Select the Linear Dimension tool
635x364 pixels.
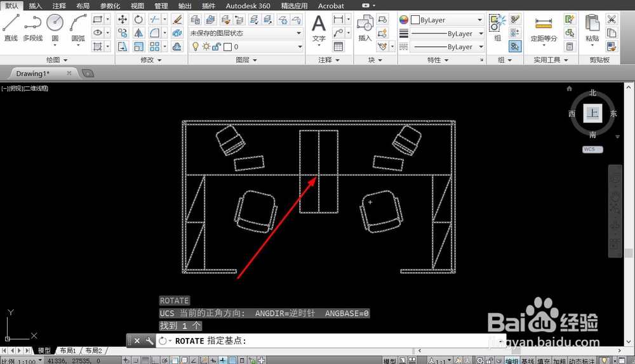pyautogui.click(x=338, y=20)
